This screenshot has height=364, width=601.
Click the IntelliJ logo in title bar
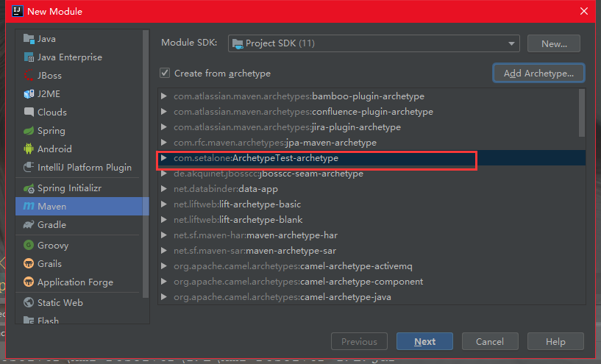point(17,11)
